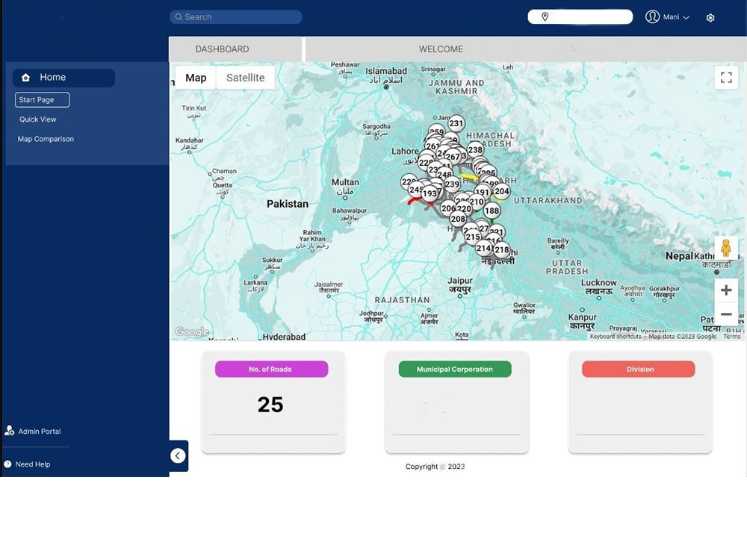Click the Home icon in sidebar
747x560 pixels.
coord(25,78)
